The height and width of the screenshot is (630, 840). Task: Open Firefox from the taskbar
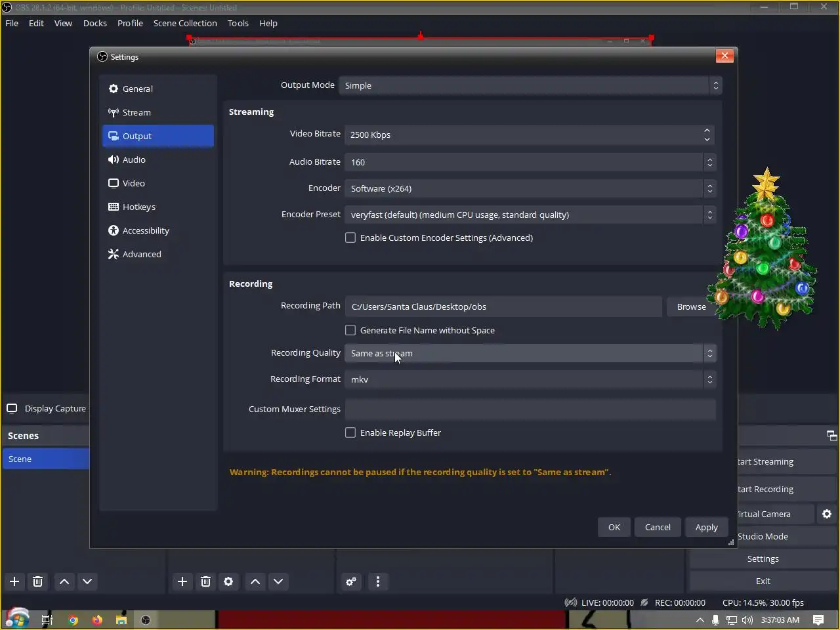click(97, 619)
